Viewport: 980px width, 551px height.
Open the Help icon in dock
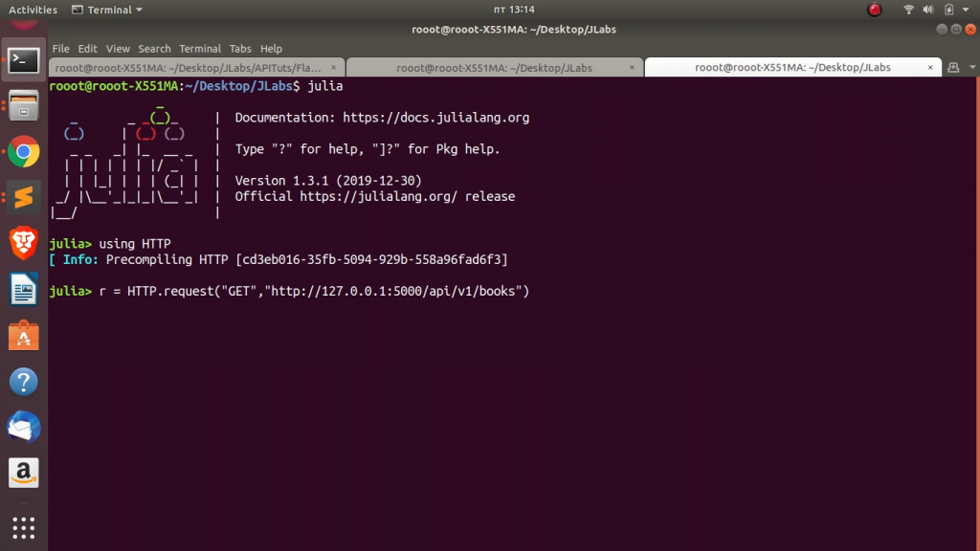pyautogui.click(x=24, y=382)
